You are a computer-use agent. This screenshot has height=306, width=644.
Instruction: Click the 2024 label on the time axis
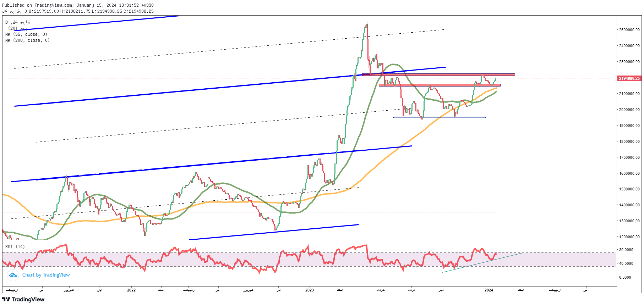(489, 290)
